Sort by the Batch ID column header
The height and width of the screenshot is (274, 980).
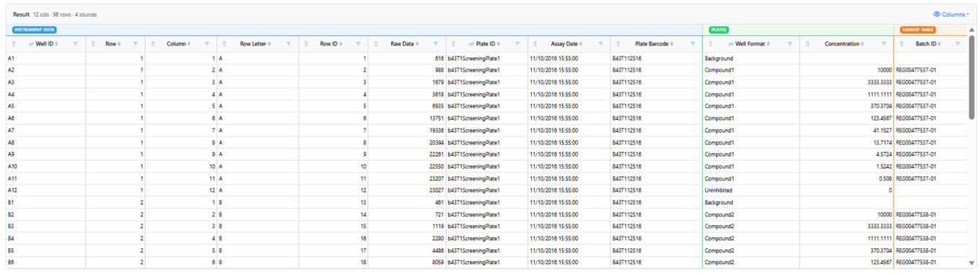pyautogui.click(x=928, y=44)
